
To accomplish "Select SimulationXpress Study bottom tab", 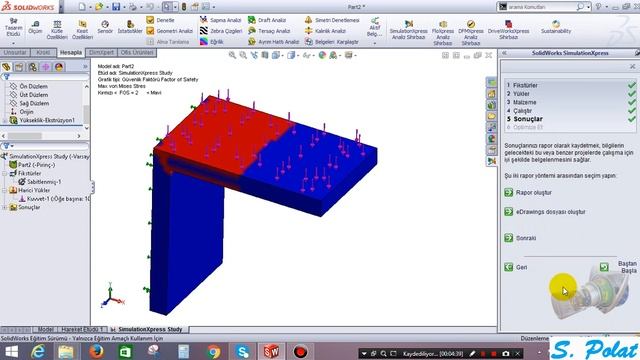I will point(150,329).
